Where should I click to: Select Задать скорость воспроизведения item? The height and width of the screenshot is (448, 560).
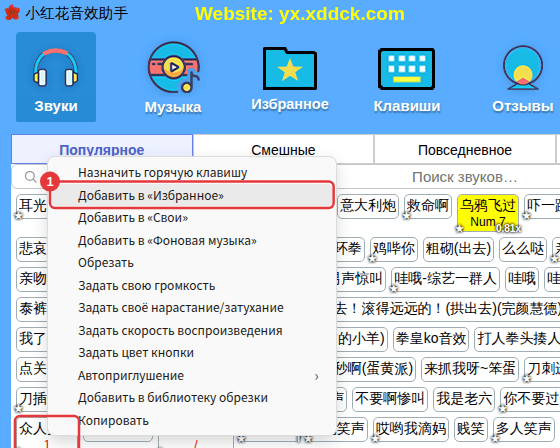pyautogui.click(x=192, y=330)
